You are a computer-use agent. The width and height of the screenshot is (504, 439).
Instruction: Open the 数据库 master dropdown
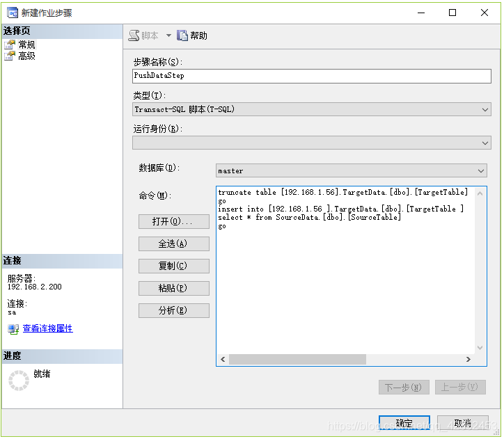click(352, 170)
